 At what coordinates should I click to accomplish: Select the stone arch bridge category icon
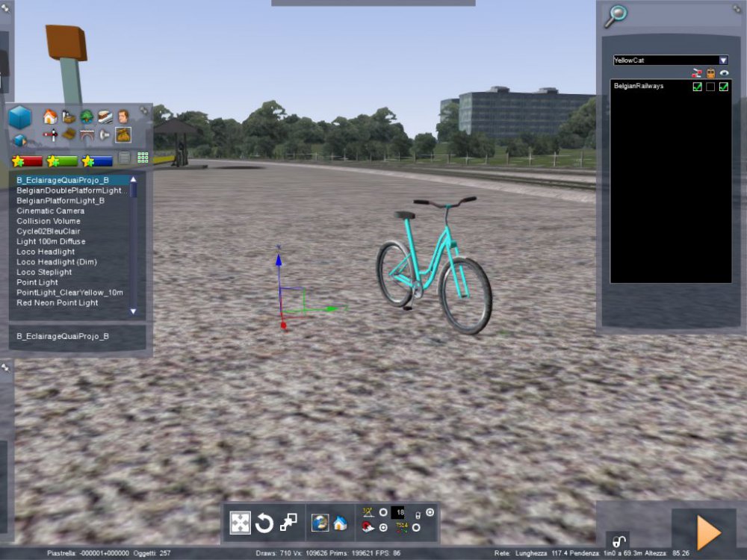tap(87, 135)
